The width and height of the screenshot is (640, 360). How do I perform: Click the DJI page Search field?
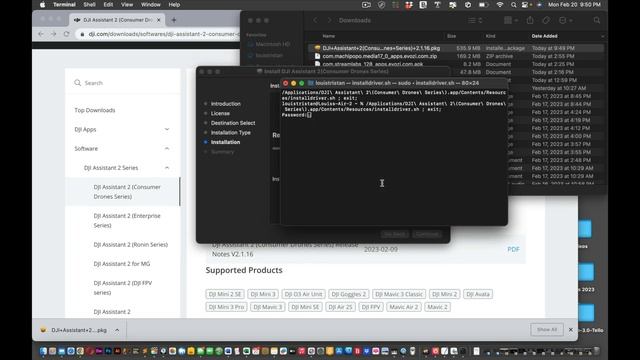122,83
